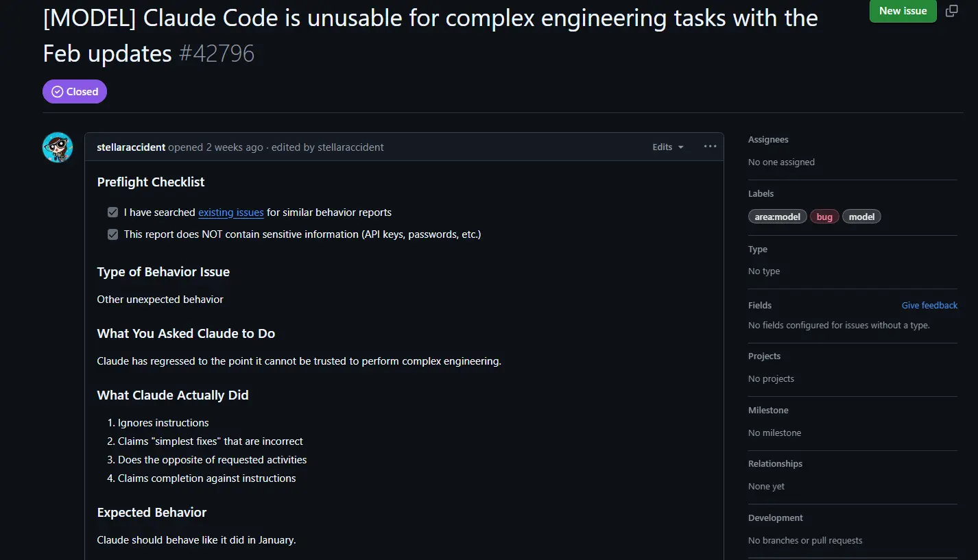Toggle the 'does NOT contain sensitive information' checkbox
978x560 pixels.
click(113, 234)
